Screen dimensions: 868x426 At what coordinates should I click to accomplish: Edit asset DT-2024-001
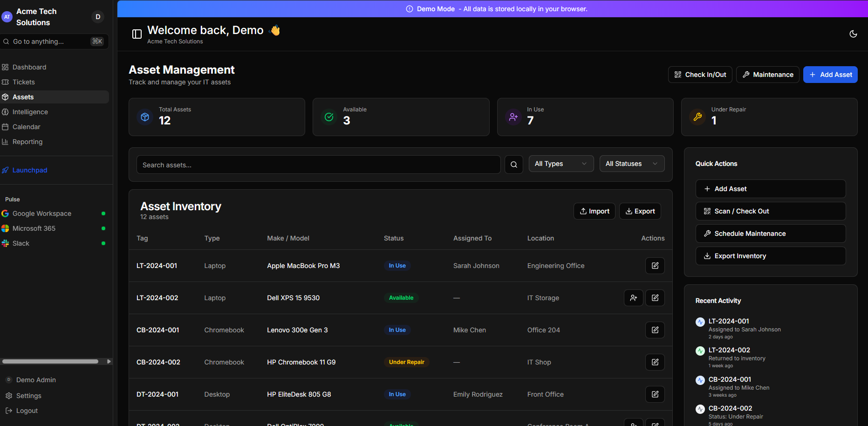(655, 394)
